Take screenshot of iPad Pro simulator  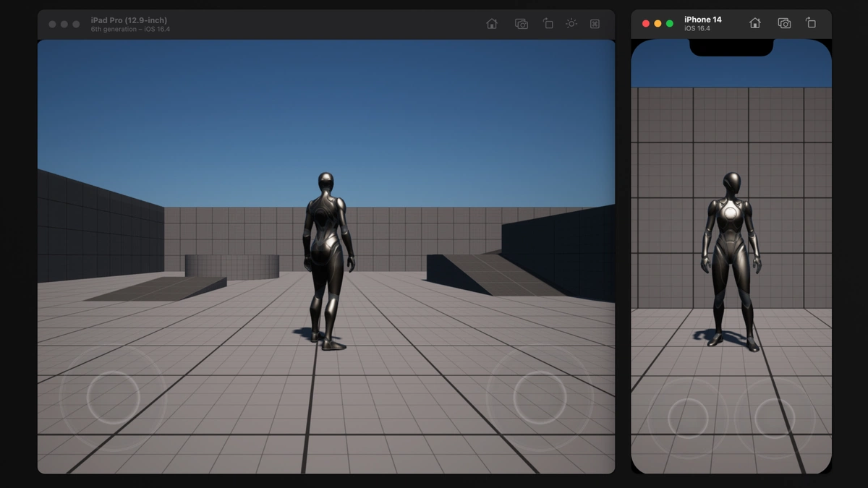coord(521,24)
